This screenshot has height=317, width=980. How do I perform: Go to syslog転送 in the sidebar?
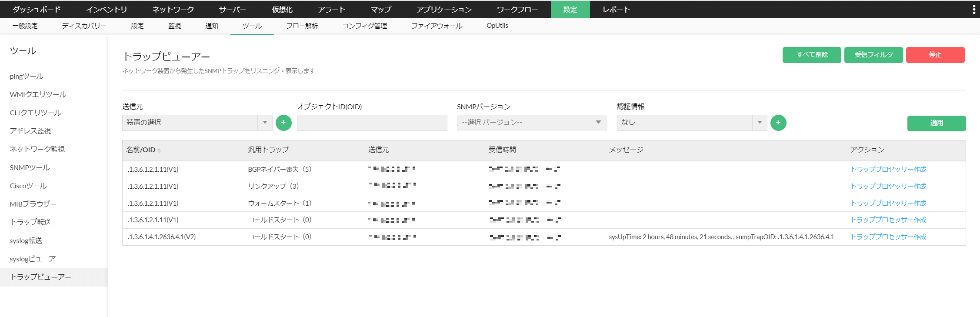tap(26, 241)
